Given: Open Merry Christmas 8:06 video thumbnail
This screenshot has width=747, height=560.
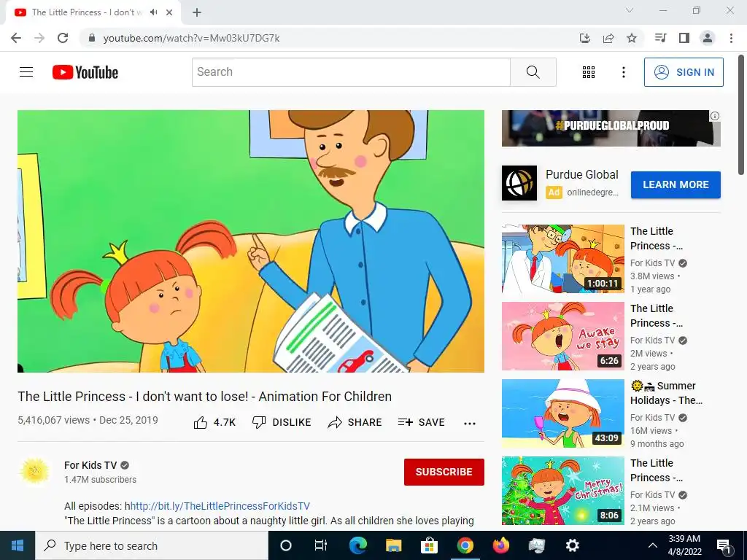Looking at the screenshot, I should tap(562, 491).
